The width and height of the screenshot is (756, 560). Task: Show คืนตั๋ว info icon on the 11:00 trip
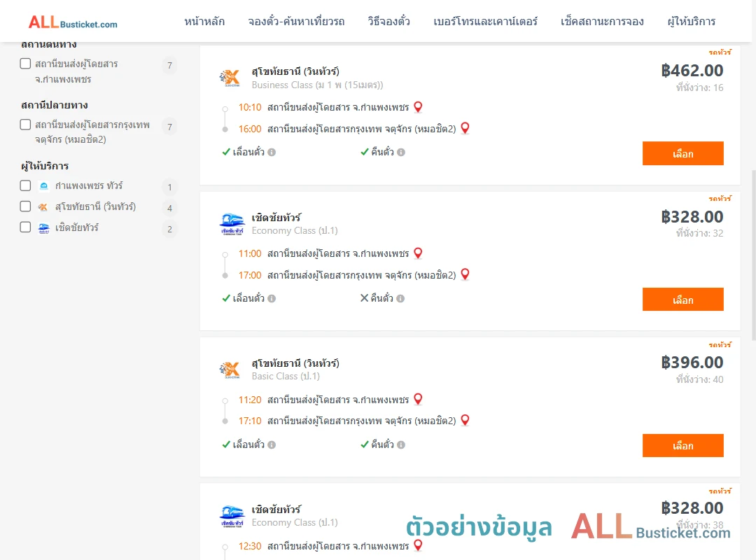(400, 299)
